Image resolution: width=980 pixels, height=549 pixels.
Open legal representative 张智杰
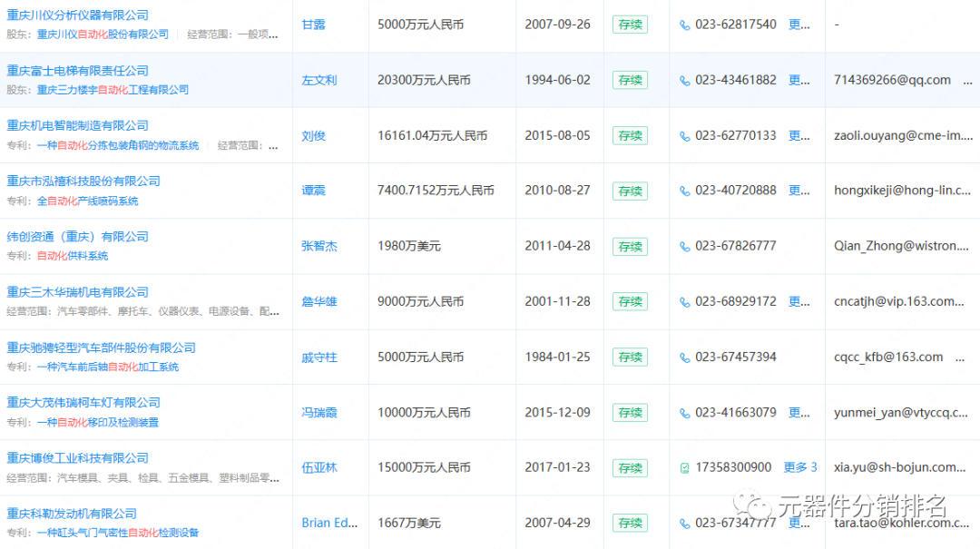tap(319, 246)
